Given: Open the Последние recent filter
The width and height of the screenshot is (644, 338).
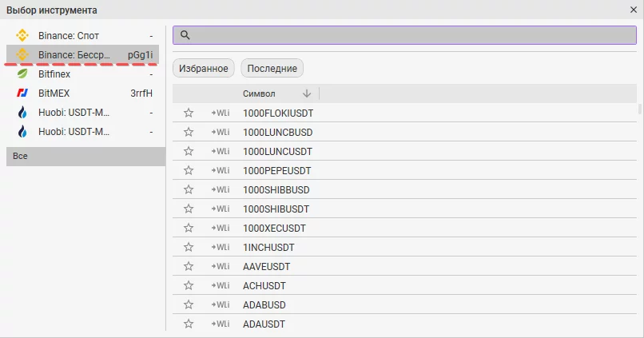Looking at the screenshot, I should click(x=272, y=68).
